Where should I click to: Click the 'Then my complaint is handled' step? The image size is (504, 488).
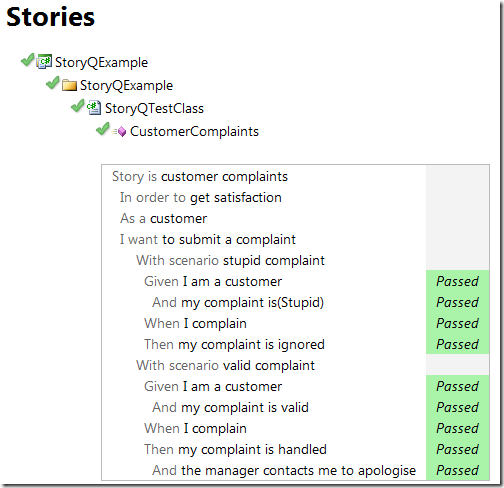point(235,449)
